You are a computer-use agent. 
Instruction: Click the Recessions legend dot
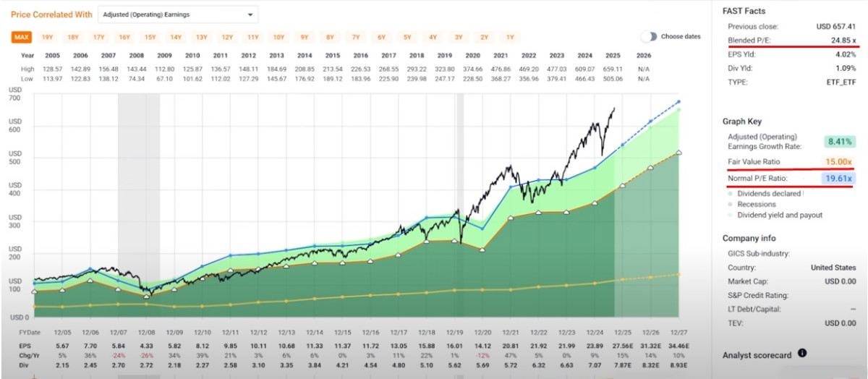pyautogui.click(x=731, y=205)
